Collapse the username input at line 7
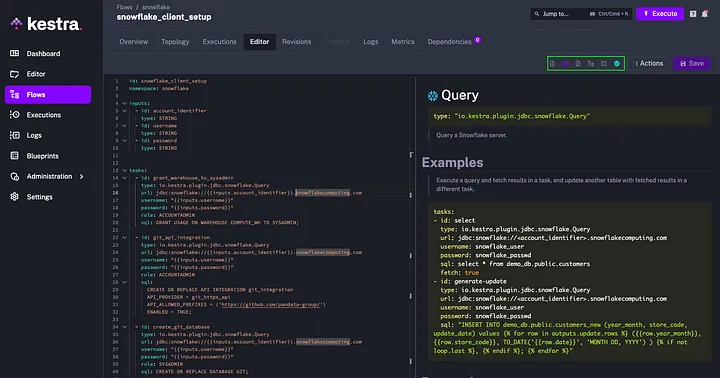The height and width of the screenshot is (378, 720). point(124,125)
